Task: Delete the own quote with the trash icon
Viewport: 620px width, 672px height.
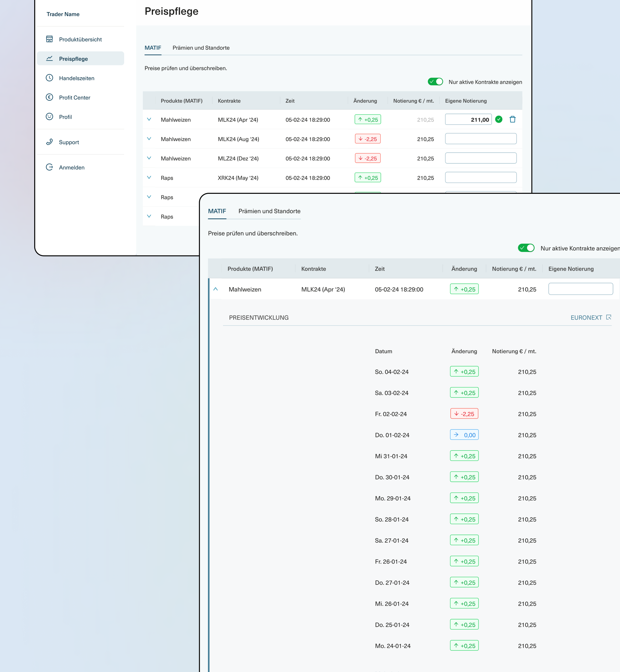Action: coord(512,120)
